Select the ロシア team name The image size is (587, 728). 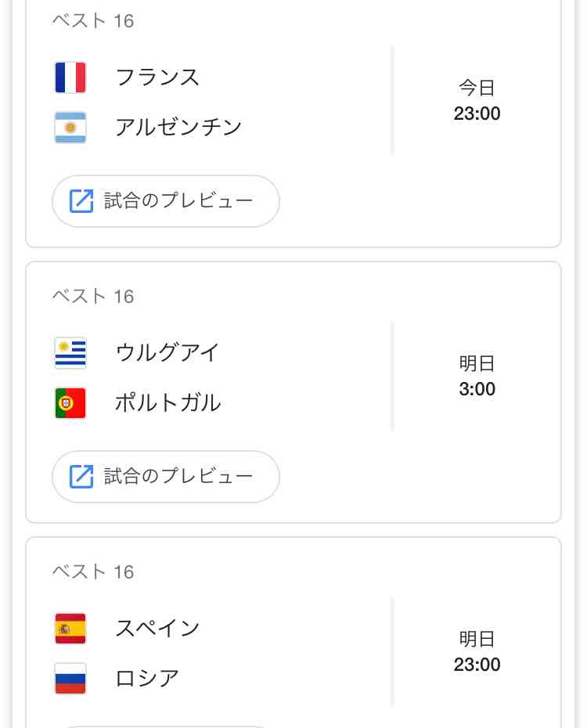[x=146, y=679]
